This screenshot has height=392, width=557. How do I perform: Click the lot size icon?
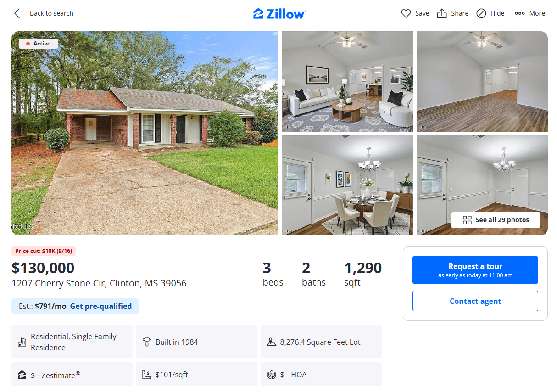pos(272,342)
